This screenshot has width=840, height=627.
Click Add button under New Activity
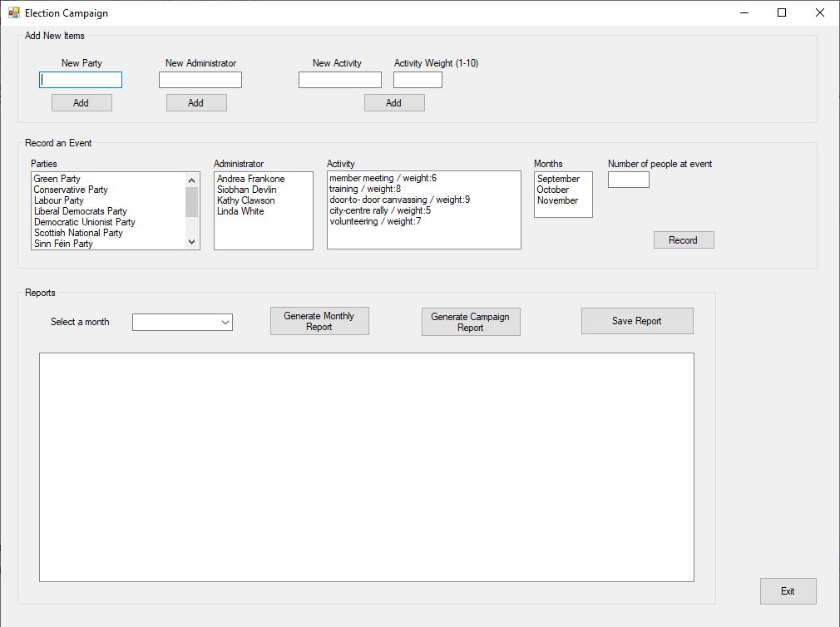click(394, 103)
